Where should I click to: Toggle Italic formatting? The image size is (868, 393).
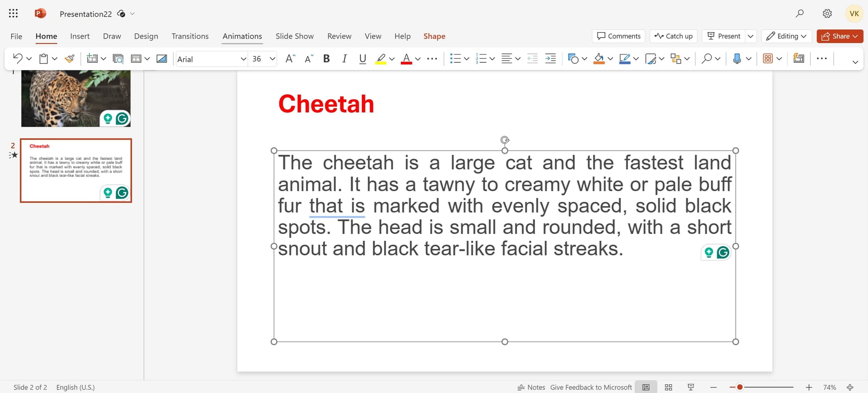344,59
